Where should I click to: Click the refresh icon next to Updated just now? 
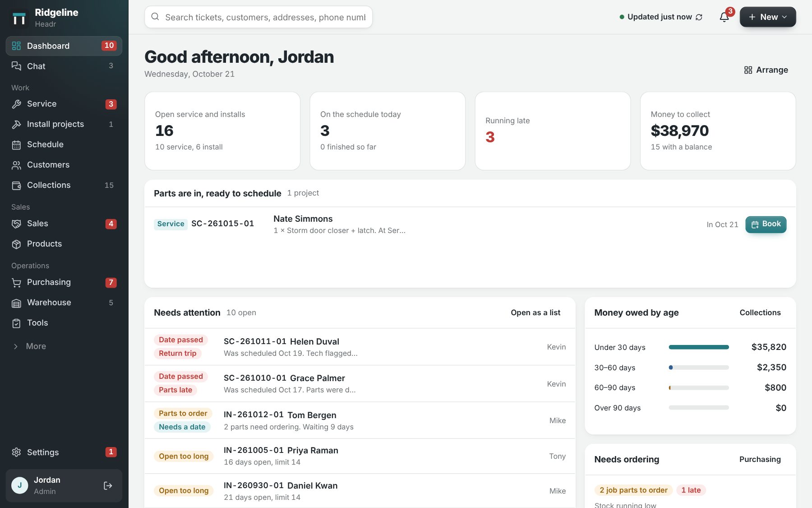[x=699, y=17]
